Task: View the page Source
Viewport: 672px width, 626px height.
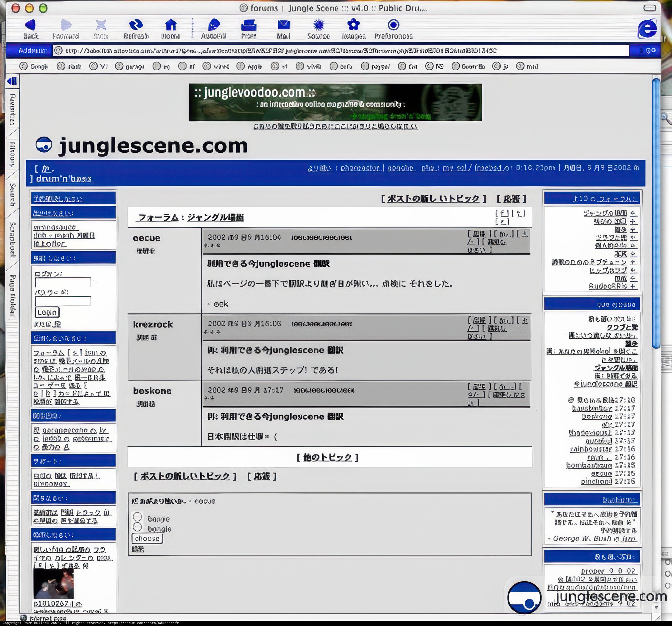Action: pos(319,25)
